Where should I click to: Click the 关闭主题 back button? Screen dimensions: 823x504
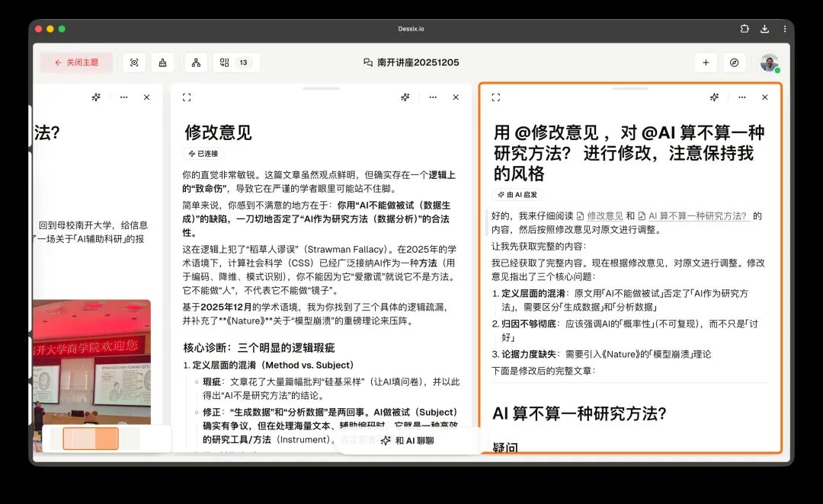[77, 62]
